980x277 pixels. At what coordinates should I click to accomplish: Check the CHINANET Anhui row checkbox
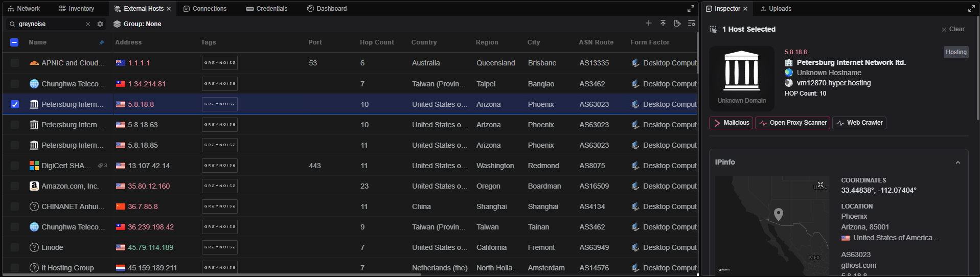click(15, 206)
